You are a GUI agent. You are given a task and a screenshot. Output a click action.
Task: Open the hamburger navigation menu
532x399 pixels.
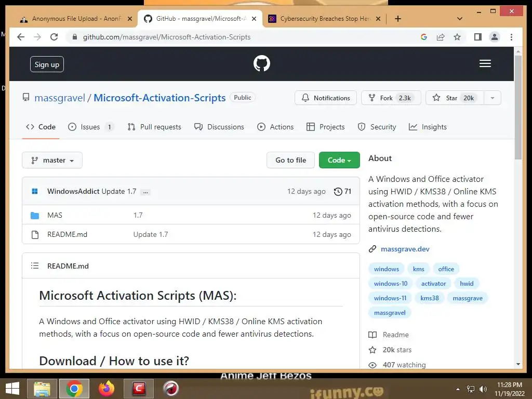tap(485, 63)
